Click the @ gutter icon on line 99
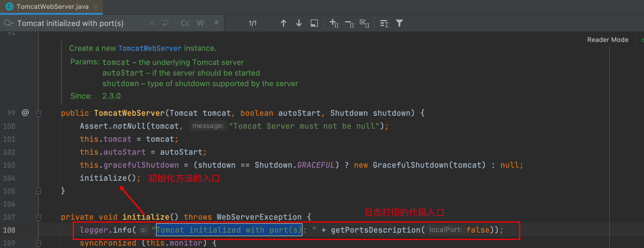This screenshot has width=644, height=248. [25, 112]
